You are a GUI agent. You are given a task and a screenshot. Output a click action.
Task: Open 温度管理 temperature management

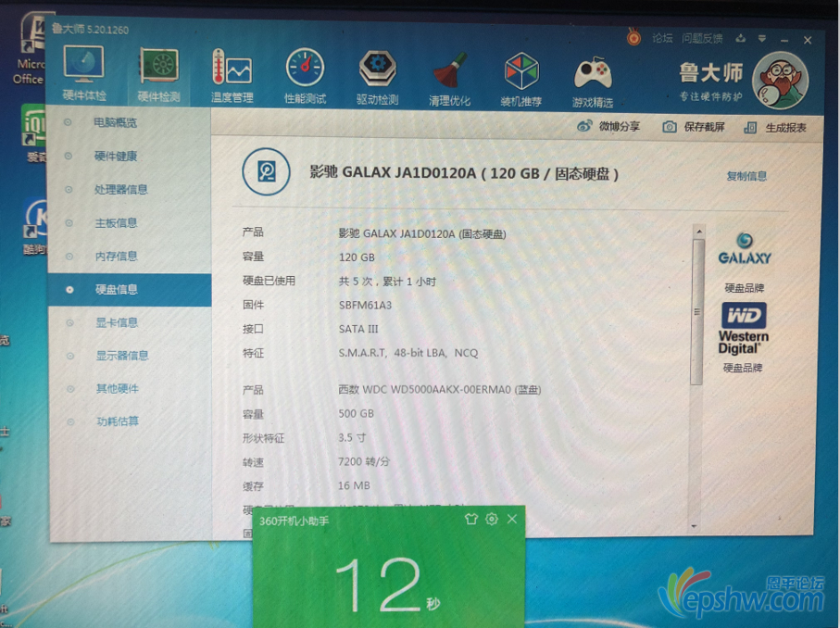[232, 76]
